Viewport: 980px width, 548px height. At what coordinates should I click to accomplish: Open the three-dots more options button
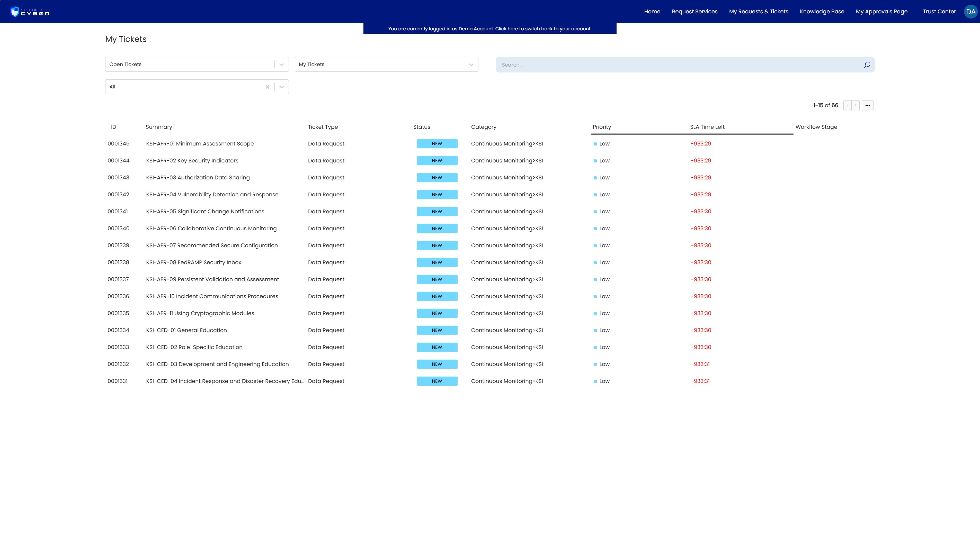pos(868,105)
